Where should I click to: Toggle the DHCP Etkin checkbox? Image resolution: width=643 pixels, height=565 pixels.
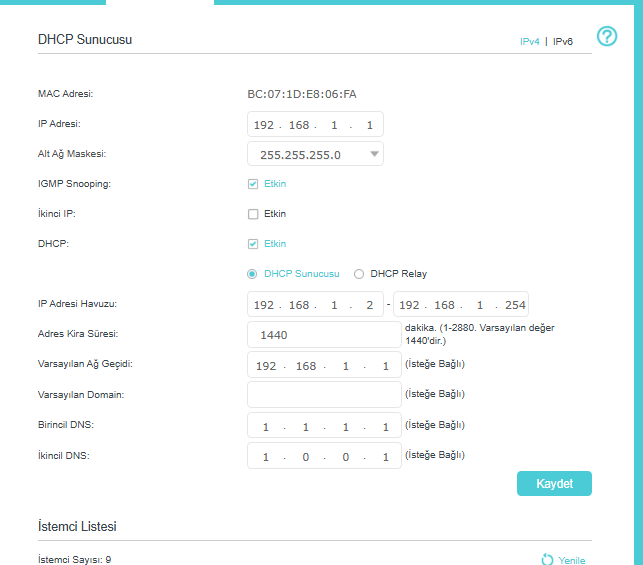point(253,244)
